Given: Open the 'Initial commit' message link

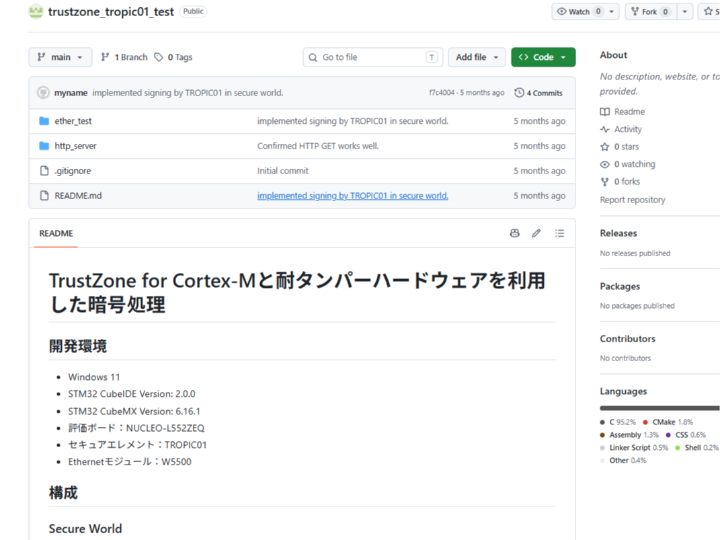Looking at the screenshot, I should (283, 171).
